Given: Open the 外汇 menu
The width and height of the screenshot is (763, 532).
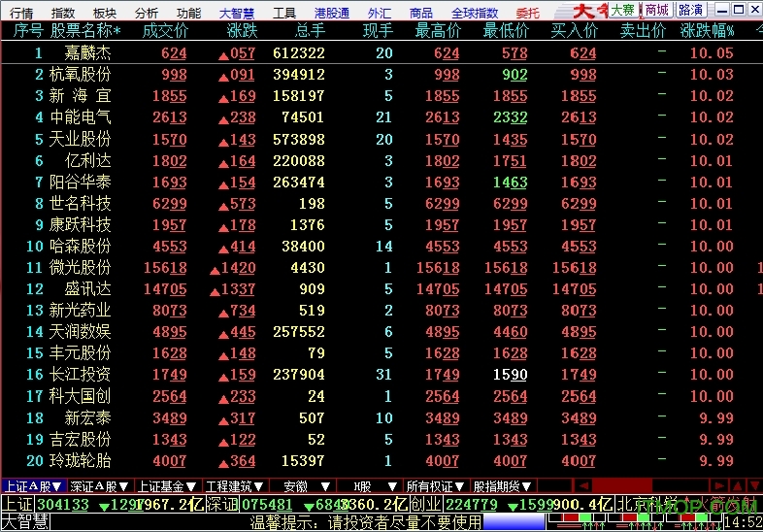Looking at the screenshot, I should tap(380, 13).
